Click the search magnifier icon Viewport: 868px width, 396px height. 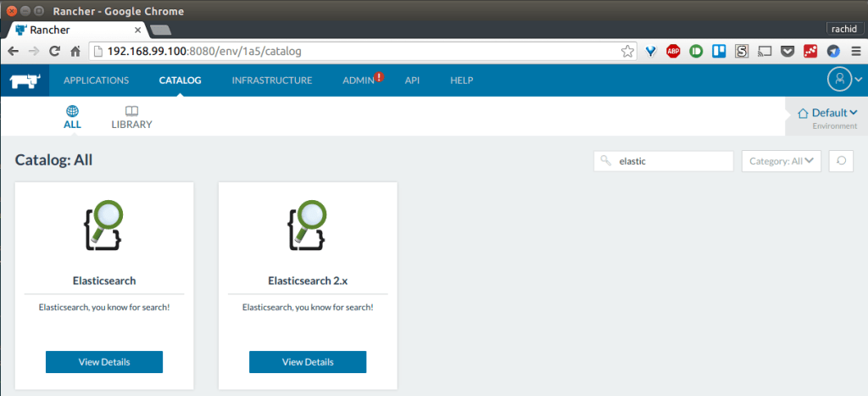606,160
